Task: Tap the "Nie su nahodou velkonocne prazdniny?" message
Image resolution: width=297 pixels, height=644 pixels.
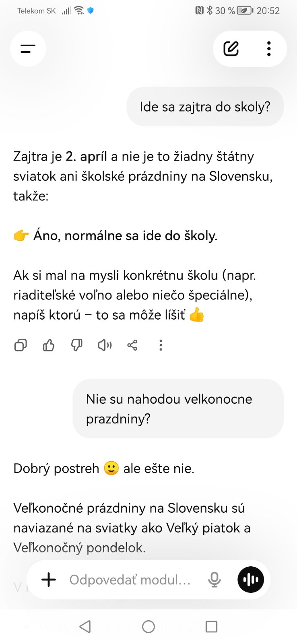Action: pyautogui.click(x=178, y=409)
